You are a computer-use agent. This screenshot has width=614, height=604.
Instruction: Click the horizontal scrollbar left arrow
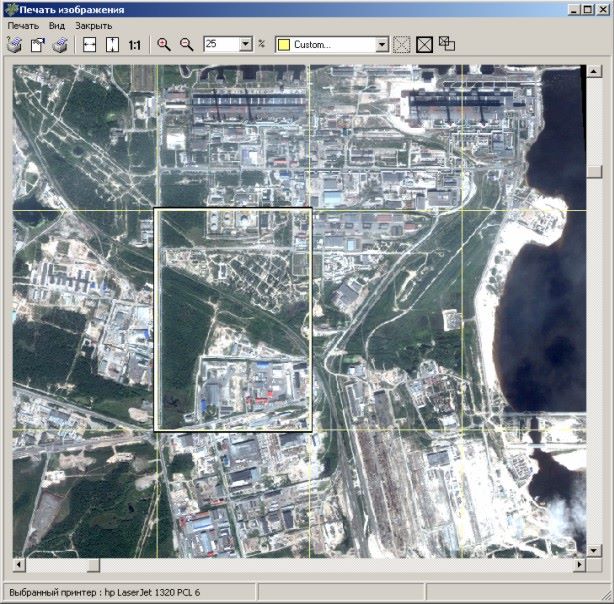[x=19, y=565]
